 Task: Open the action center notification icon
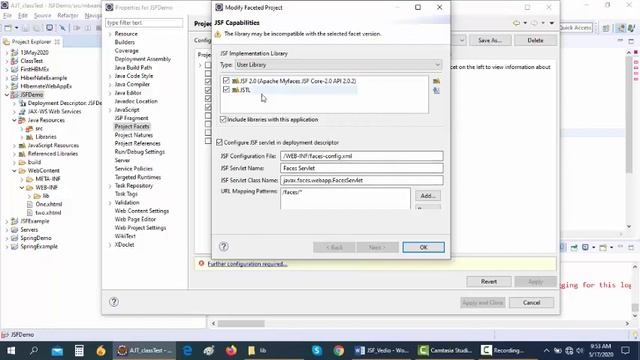coord(625,350)
